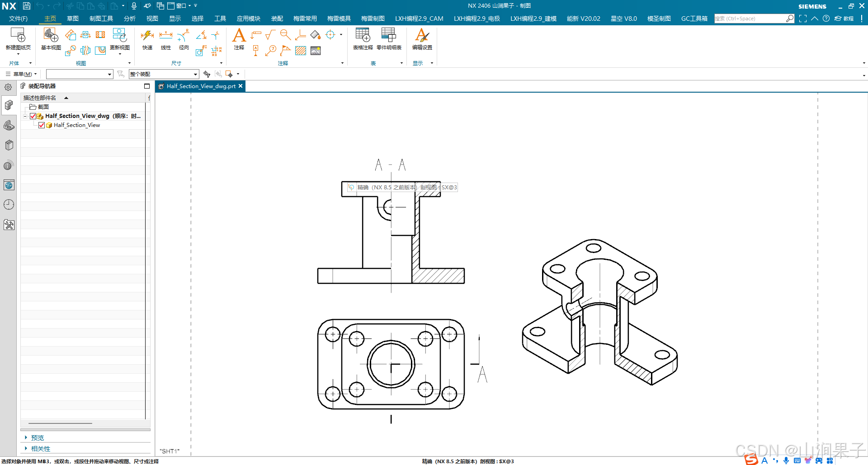Click the 教程 tutorial button
The width and height of the screenshot is (868, 465).
coord(844,19)
